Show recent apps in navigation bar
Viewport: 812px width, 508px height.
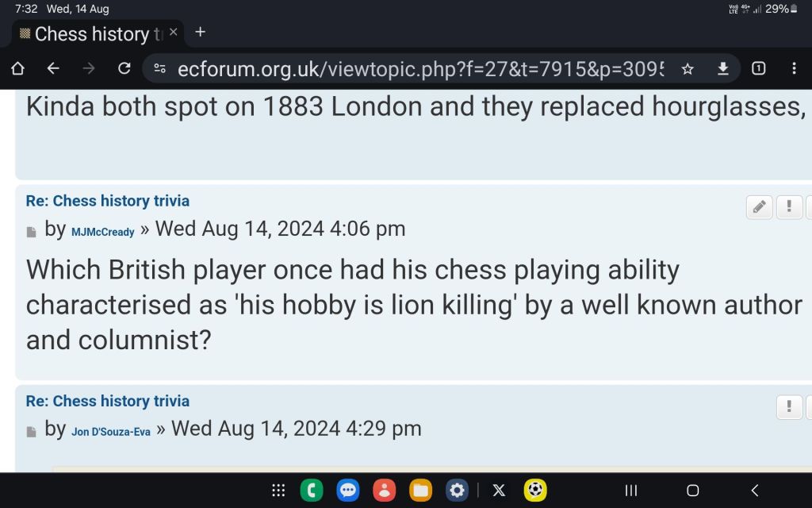tap(631, 491)
